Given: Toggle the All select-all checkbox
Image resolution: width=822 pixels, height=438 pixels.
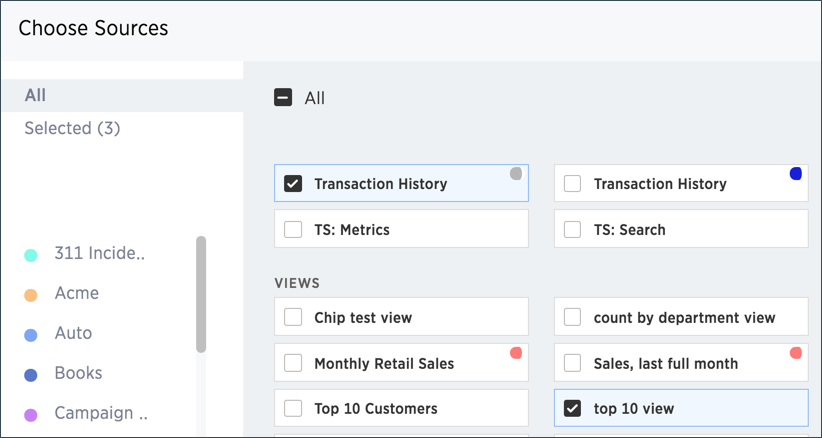Looking at the screenshot, I should [x=283, y=98].
